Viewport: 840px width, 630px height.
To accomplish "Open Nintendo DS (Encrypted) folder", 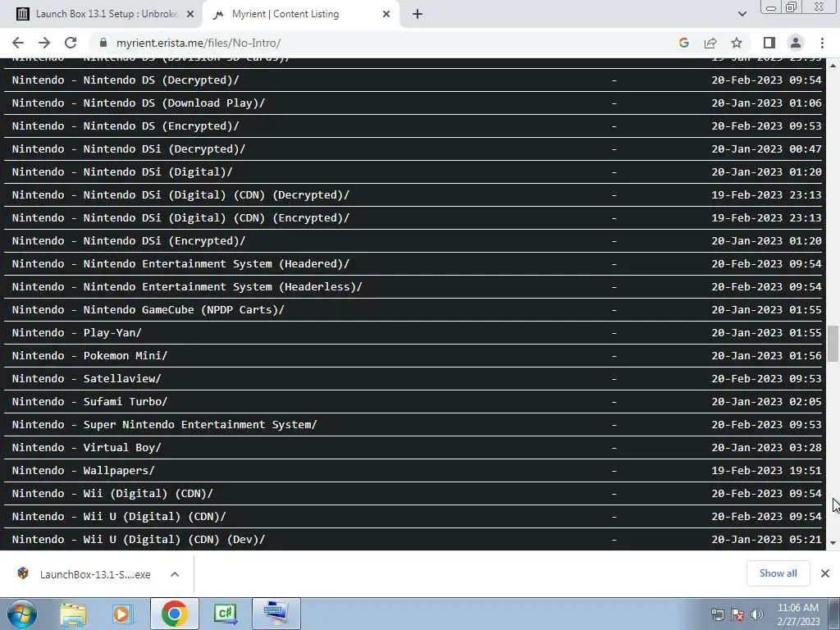I will tap(126, 126).
